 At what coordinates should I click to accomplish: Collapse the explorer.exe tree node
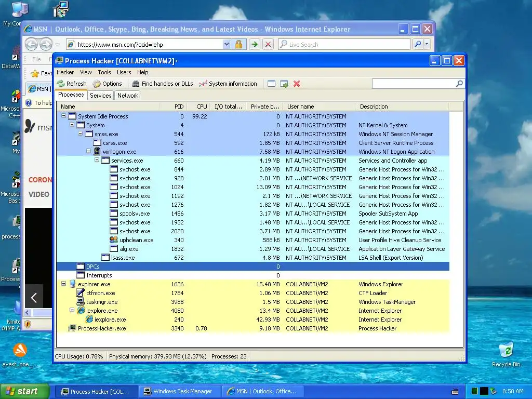tap(63, 283)
